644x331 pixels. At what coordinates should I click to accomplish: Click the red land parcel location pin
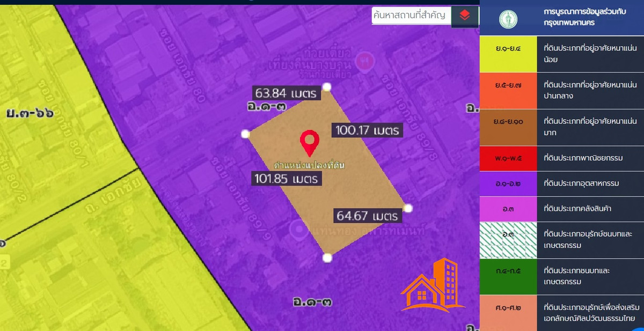pos(309,142)
